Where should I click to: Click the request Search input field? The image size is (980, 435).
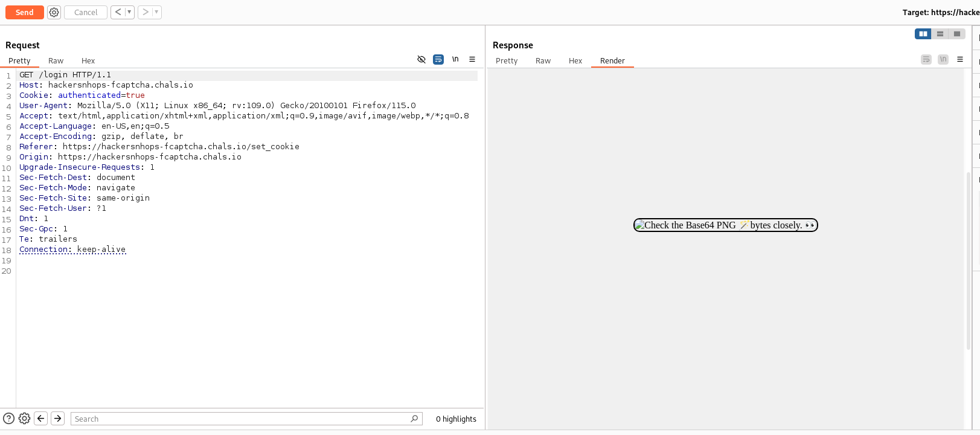(x=242, y=419)
